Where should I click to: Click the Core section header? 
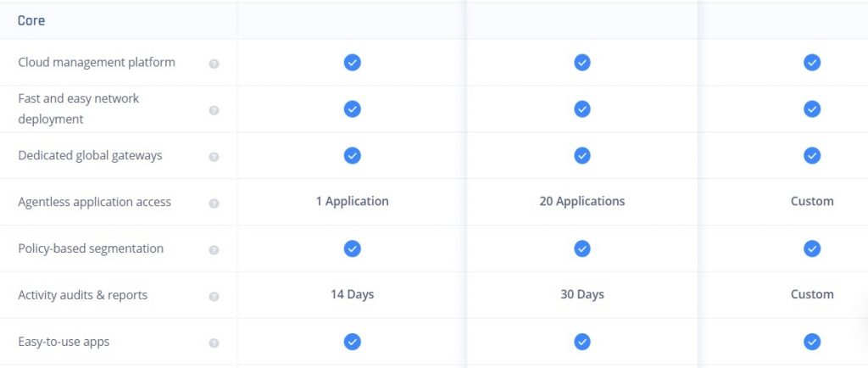(31, 20)
